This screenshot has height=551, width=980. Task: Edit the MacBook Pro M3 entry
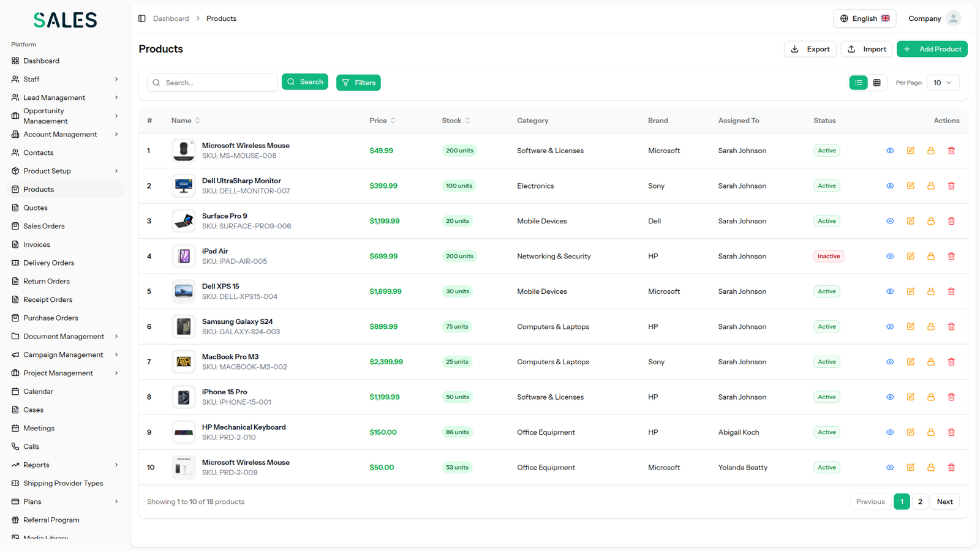910,362
